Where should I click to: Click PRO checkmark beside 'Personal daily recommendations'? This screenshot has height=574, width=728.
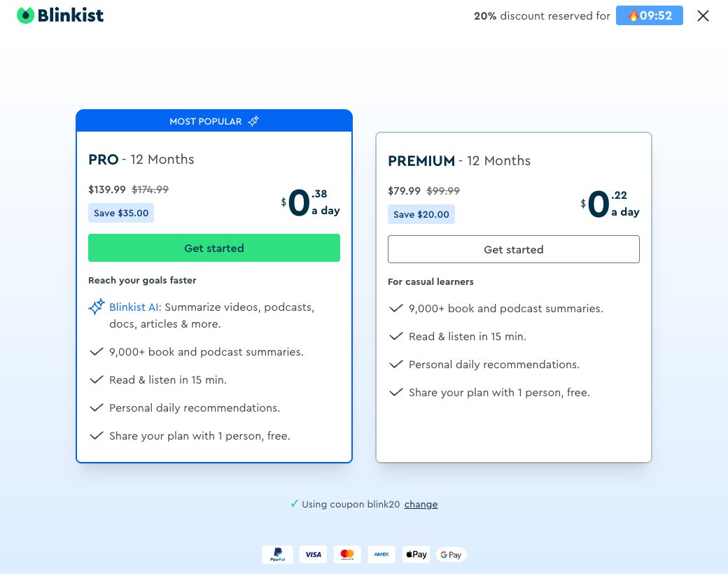click(96, 407)
